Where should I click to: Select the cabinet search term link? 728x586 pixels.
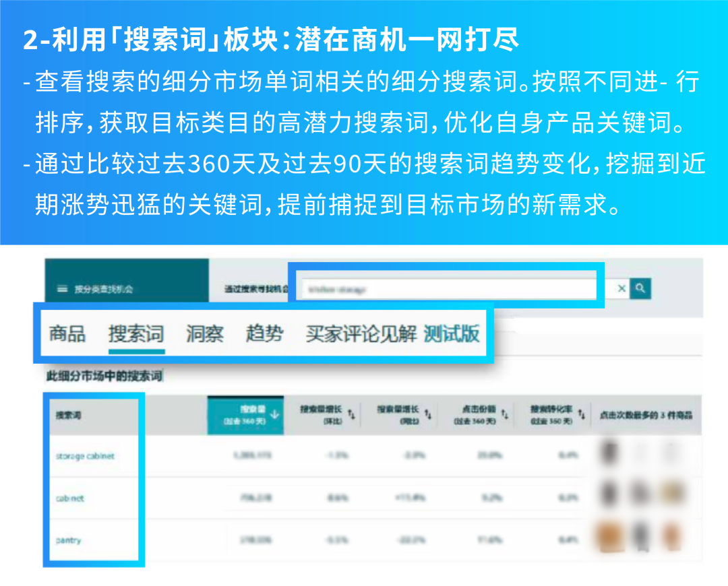click(x=71, y=498)
